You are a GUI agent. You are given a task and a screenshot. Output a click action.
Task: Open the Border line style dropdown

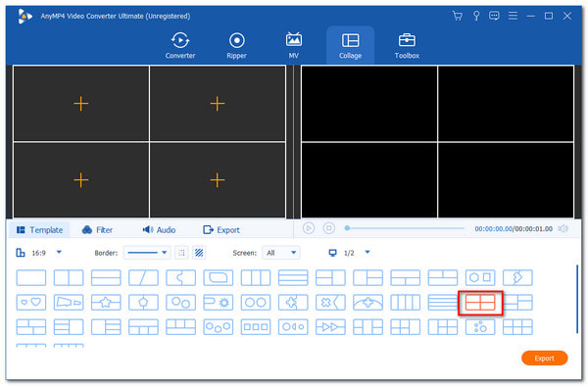click(x=147, y=253)
